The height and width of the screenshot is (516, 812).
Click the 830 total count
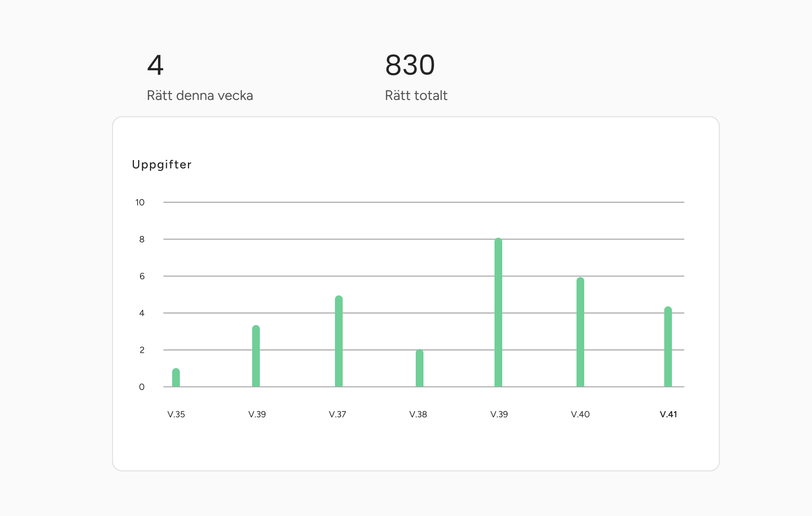coord(410,65)
